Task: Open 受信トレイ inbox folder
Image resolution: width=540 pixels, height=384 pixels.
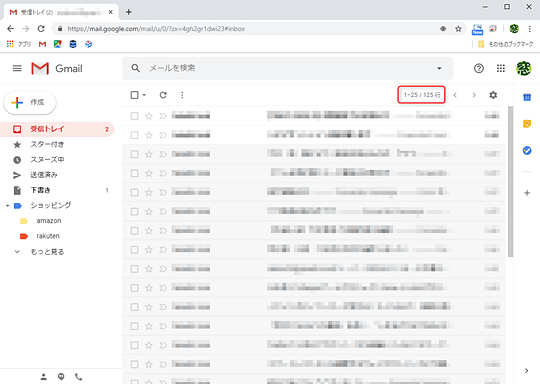Action: coord(57,129)
